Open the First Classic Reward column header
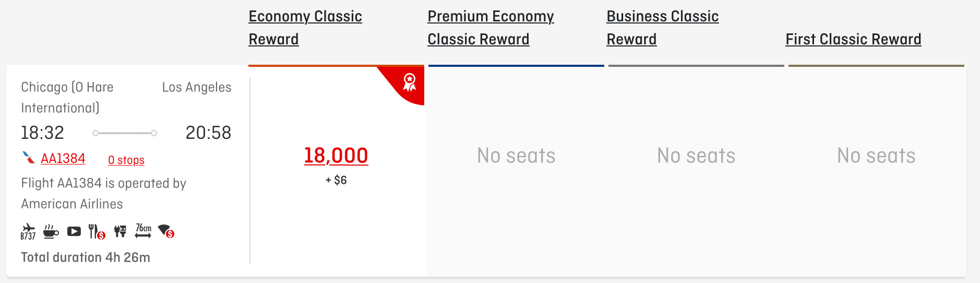980x283 pixels. [x=853, y=39]
